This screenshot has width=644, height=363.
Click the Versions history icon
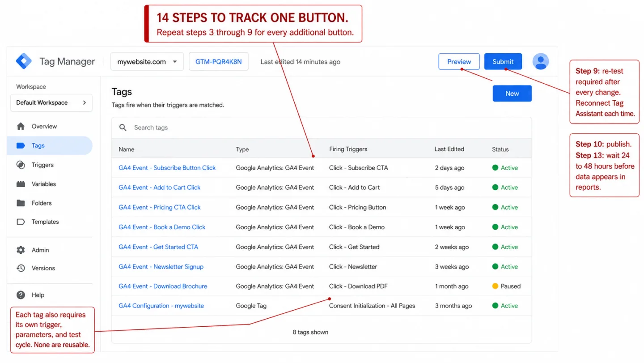(x=21, y=268)
